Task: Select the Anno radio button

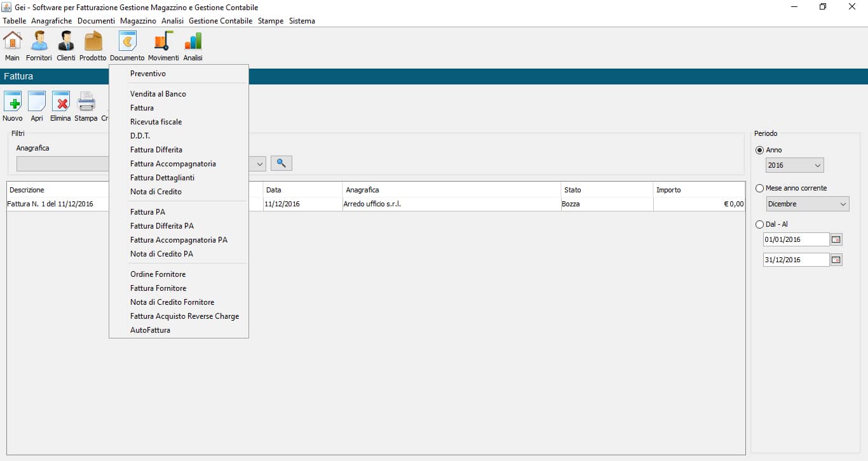Action: tap(760, 150)
